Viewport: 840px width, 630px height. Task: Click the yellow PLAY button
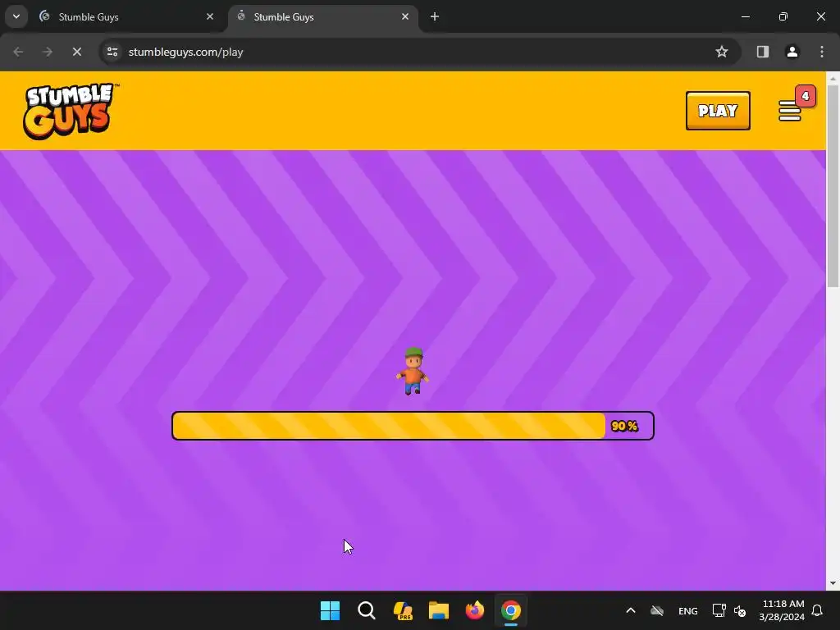click(x=718, y=111)
